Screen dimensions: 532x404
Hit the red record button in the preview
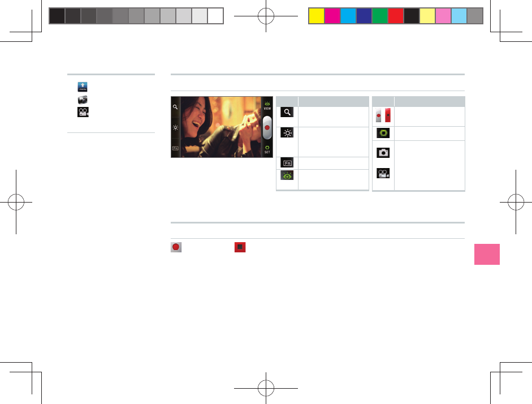[x=267, y=128]
